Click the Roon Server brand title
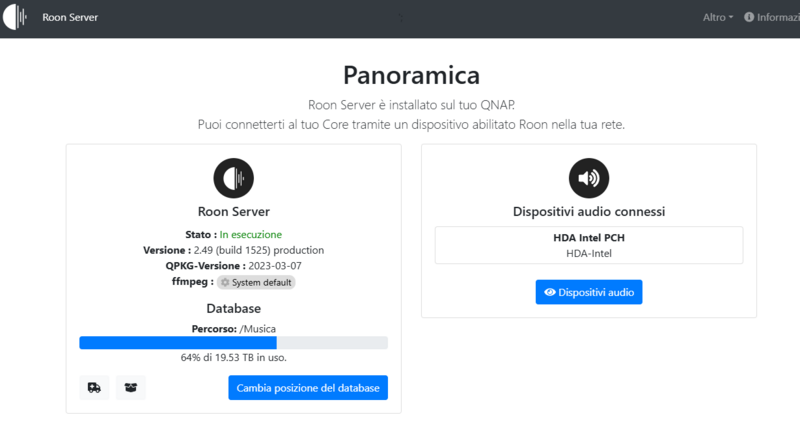 (x=70, y=18)
